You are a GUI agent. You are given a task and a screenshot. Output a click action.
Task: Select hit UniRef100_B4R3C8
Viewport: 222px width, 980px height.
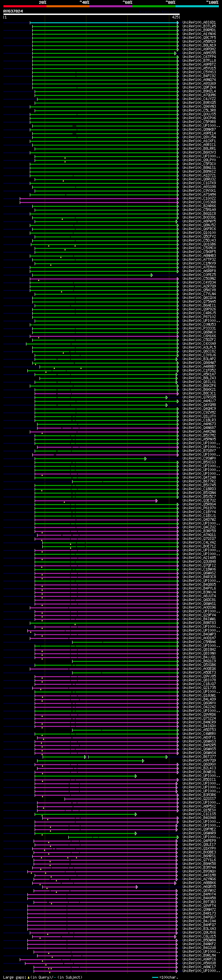[199, 577]
